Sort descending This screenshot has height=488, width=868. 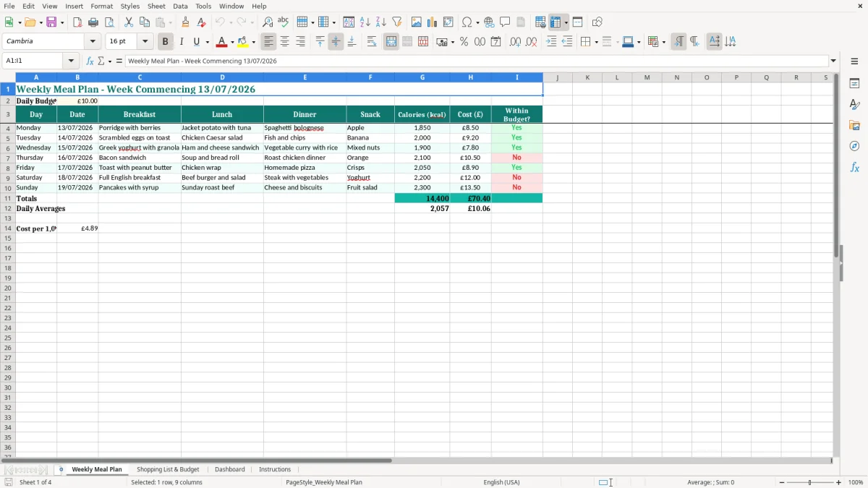(380, 22)
